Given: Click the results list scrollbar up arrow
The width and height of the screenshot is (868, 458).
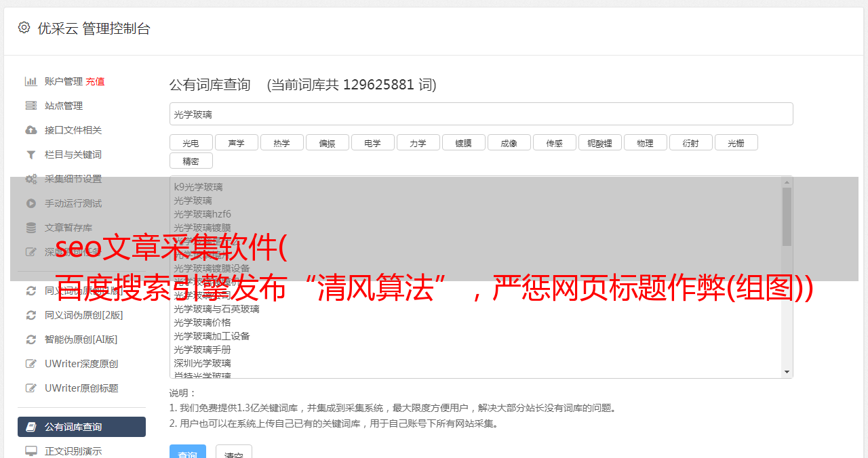Looking at the screenshot, I should [787, 182].
